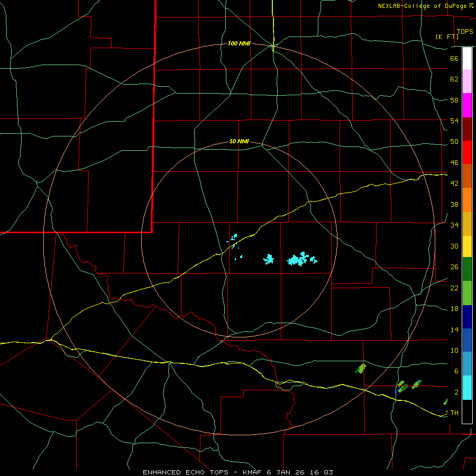Click the 16:03 timestamp in the footer
476x476 pixels.
click(x=322, y=472)
